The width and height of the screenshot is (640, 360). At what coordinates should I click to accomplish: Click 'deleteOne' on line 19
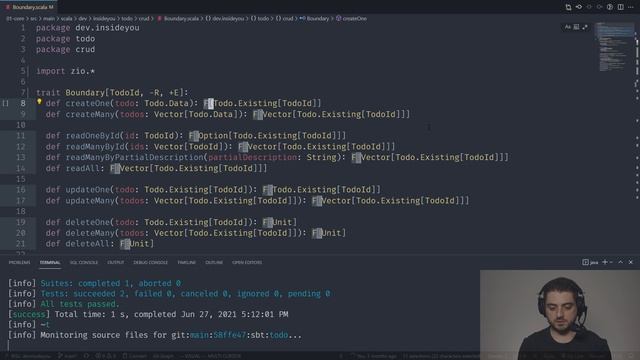click(x=87, y=222)
